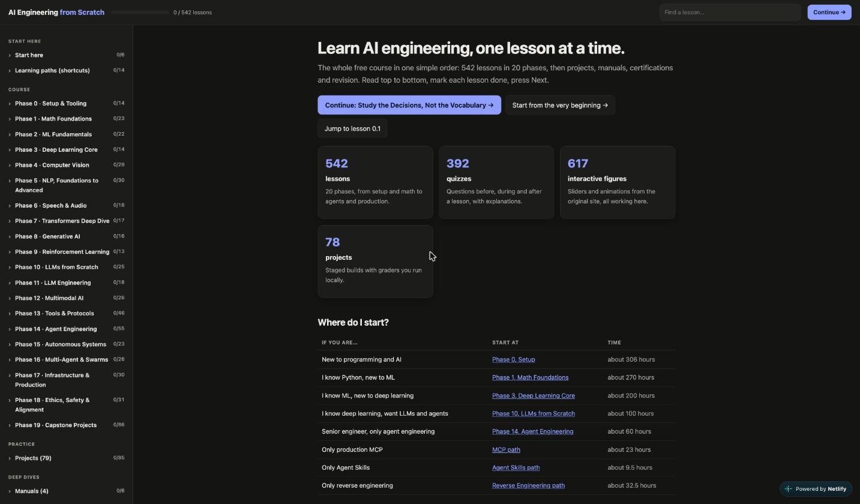Select Phase 16 · Multi-Agent & Swarms

click(x=66, y=360)
